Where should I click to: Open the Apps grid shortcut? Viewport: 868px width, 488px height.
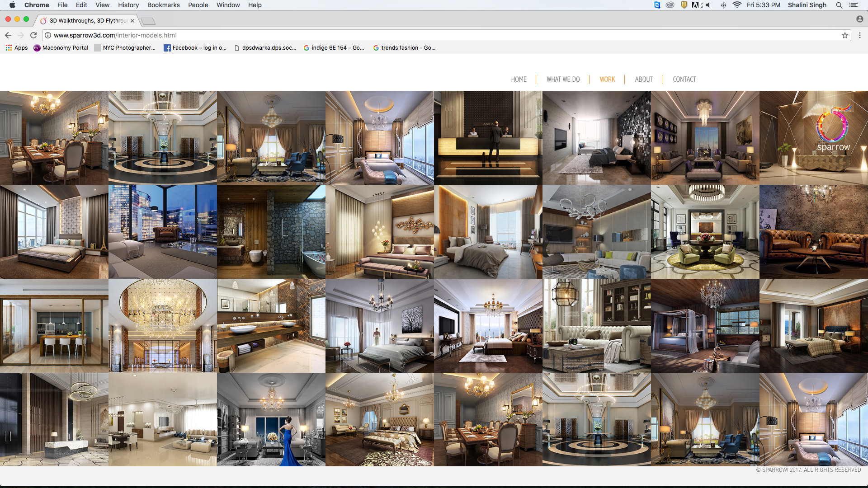[x=17, y=48]
